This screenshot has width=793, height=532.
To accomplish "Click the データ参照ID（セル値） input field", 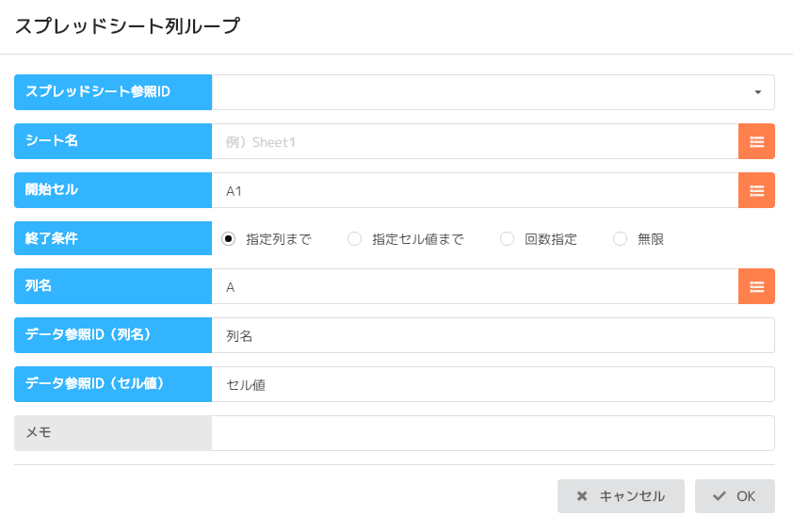I will coord(493,384).
